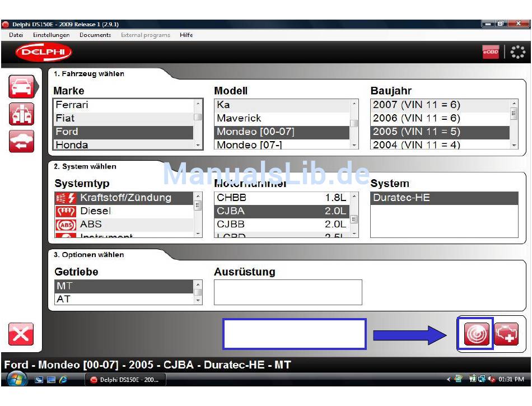Image resolution: width=532 pixels, height=406 pixels.
Task: Open the Datei menu
Action: point(16,35)
